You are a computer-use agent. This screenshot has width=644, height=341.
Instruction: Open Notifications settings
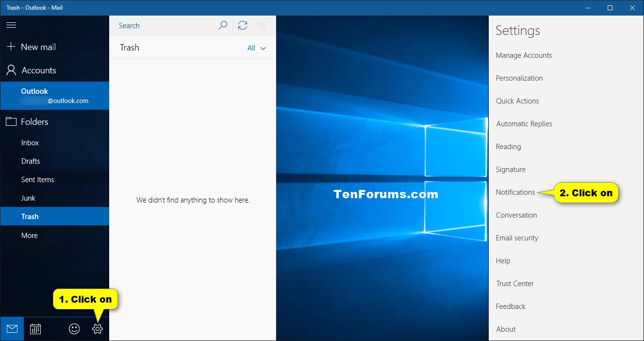point(515,192)
